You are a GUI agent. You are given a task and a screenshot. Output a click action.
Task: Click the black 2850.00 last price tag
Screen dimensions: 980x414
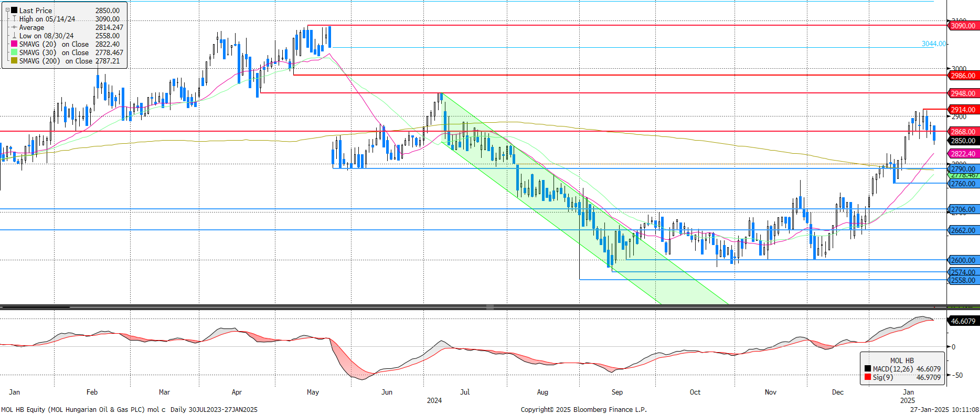[963, 141]
